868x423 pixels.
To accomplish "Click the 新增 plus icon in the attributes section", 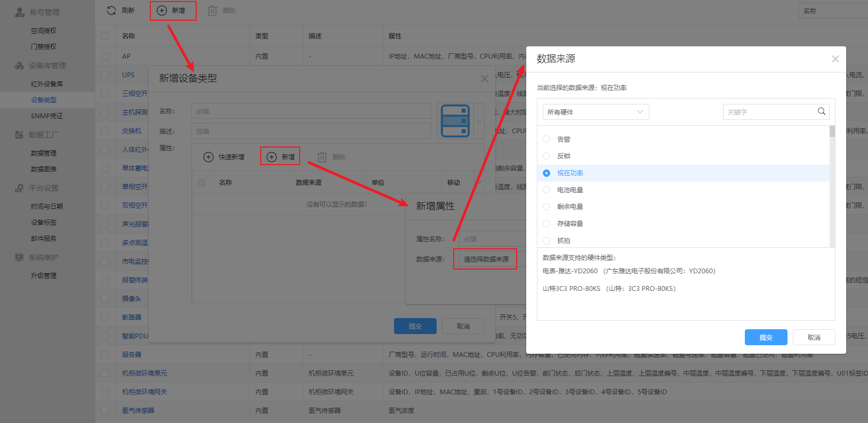I will (271, 157).
